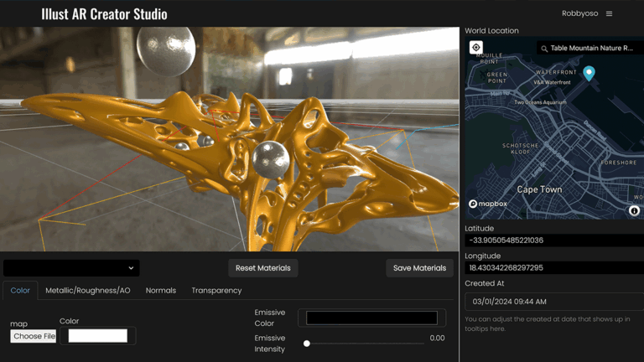
Task: Click the Emissive Intensity value 0.00
Action: tap(437, 339)
